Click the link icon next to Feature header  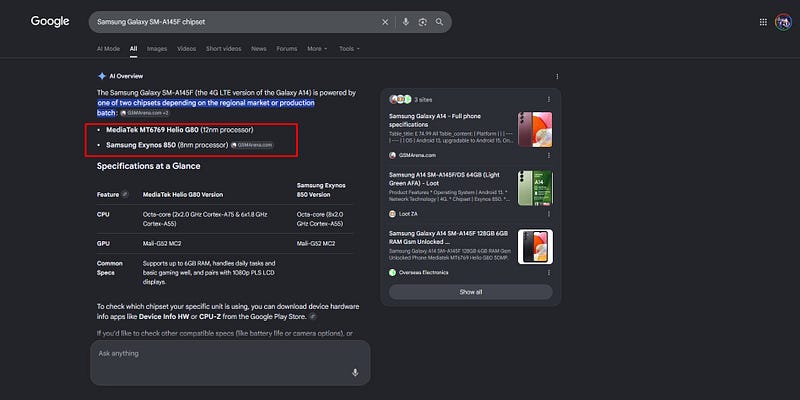tap(125, 194)
